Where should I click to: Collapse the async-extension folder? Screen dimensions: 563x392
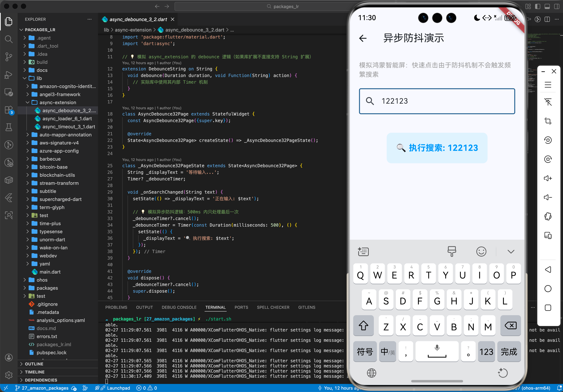58,102
